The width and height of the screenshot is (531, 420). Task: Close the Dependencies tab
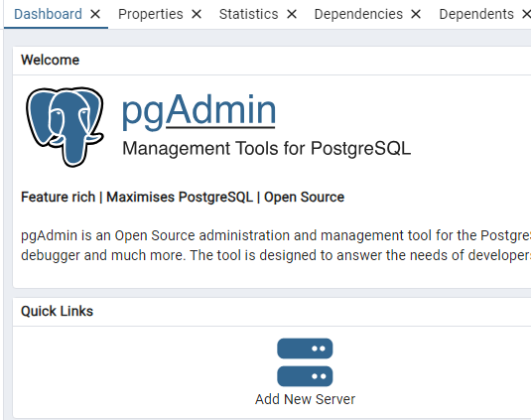416,14
